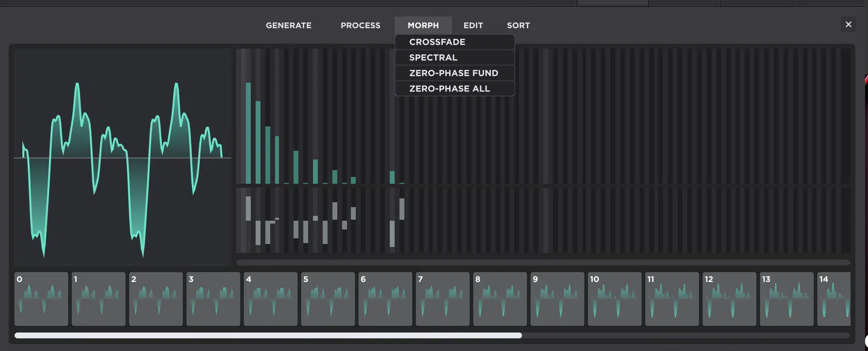The height and width of the screenshot is (351, 868).
Task: Pick ZERO-PHASE FUND from the menu
Action: tap(454, 73)
